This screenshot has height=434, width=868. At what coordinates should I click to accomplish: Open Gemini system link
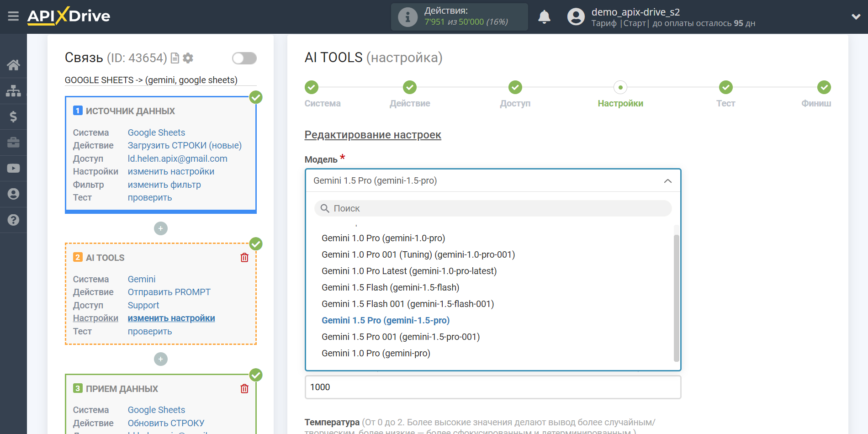point(142,279)
